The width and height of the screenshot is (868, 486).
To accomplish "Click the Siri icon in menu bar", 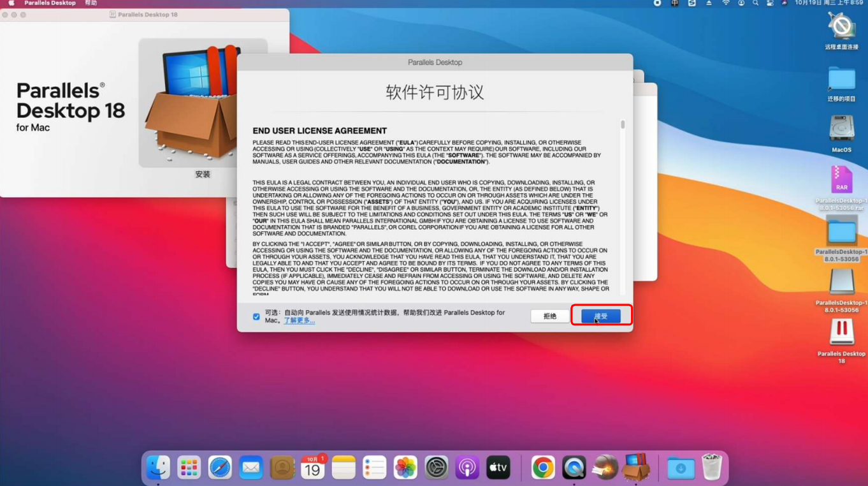I will point(784,3).
